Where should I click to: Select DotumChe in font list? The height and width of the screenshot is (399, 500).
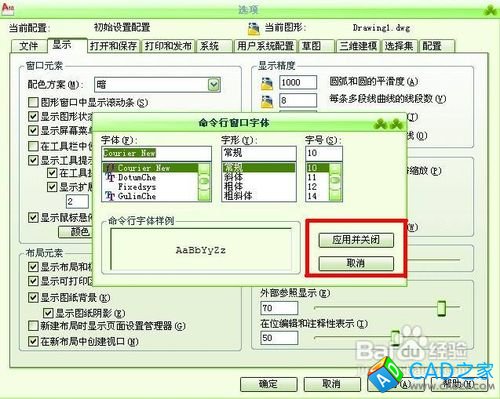150,177
